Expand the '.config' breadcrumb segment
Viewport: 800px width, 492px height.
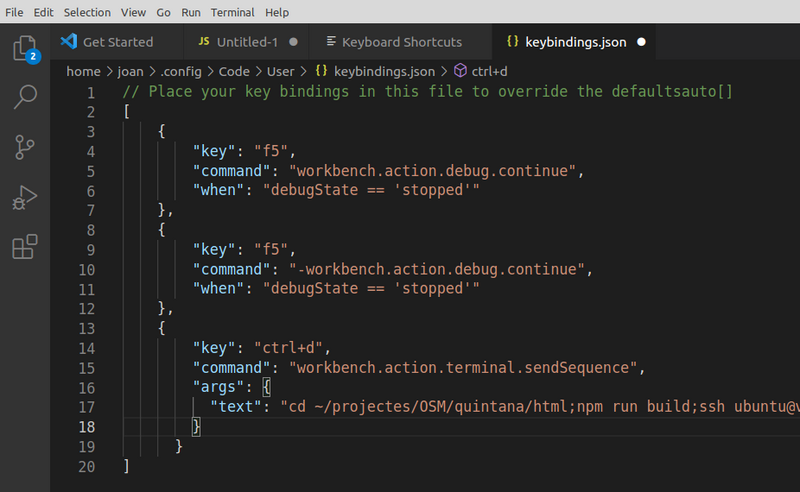tap(181, 71)
